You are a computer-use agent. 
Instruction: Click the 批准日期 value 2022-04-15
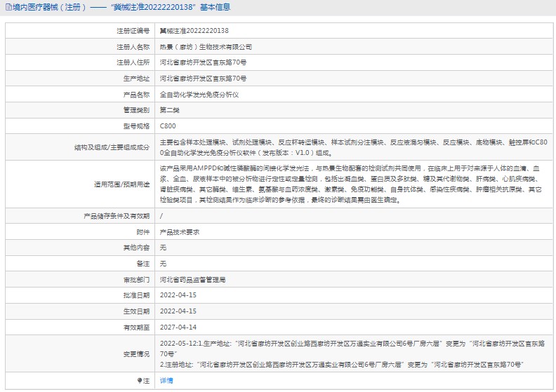pos(178,295)
